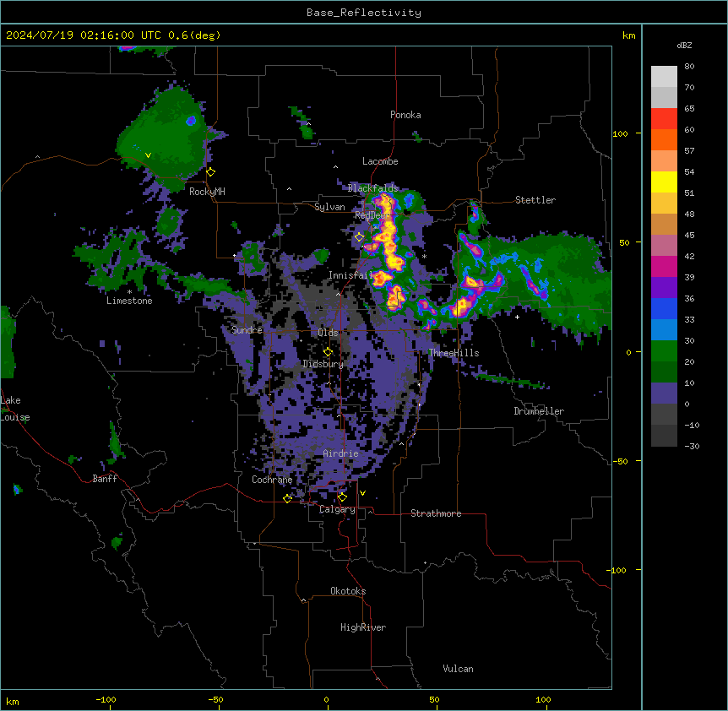Viewport: 728px width, 711px height.
Task: Click the Limestone label
Action: (129, 301)
